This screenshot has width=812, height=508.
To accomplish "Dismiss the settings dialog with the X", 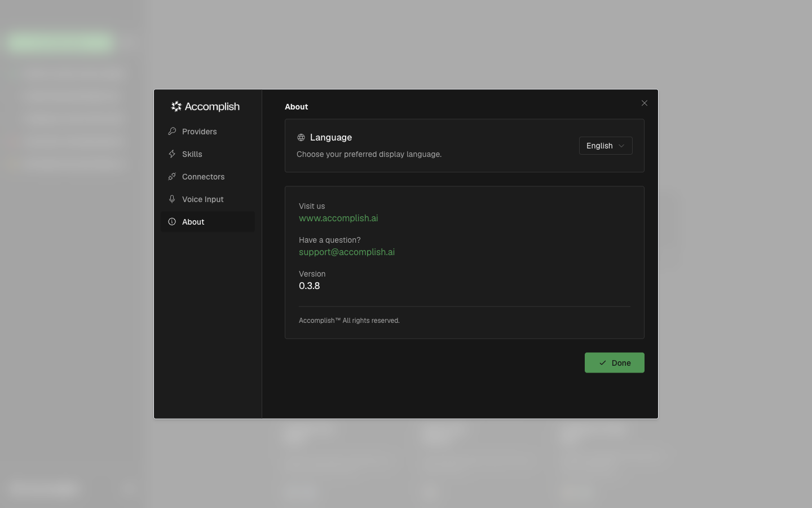I will click(x=645, y=103).
